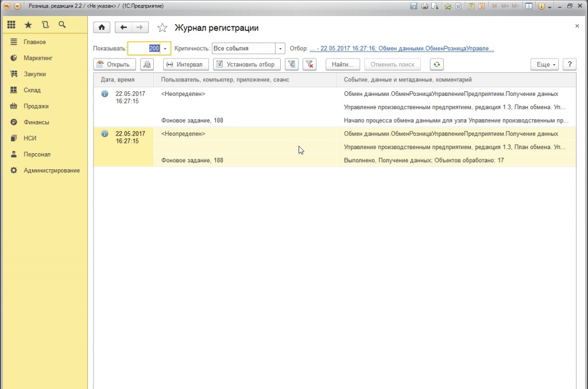Expand the Еще menu button
This screenshot has width=588, height=389.
545,65
